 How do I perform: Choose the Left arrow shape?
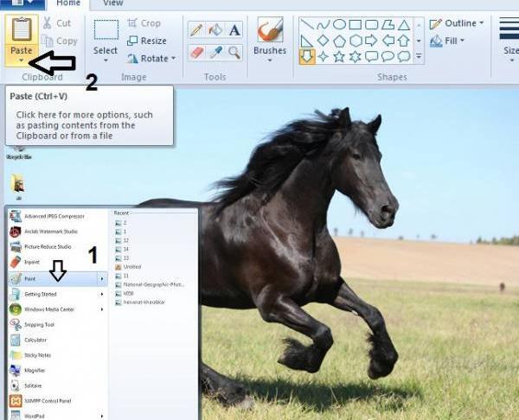click(x=388, y=41)
